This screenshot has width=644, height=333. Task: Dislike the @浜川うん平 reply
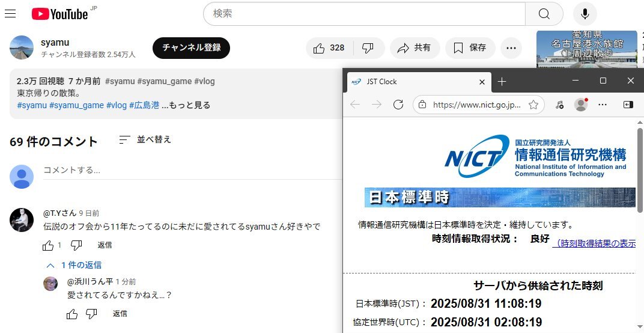(x=91, y=314)
